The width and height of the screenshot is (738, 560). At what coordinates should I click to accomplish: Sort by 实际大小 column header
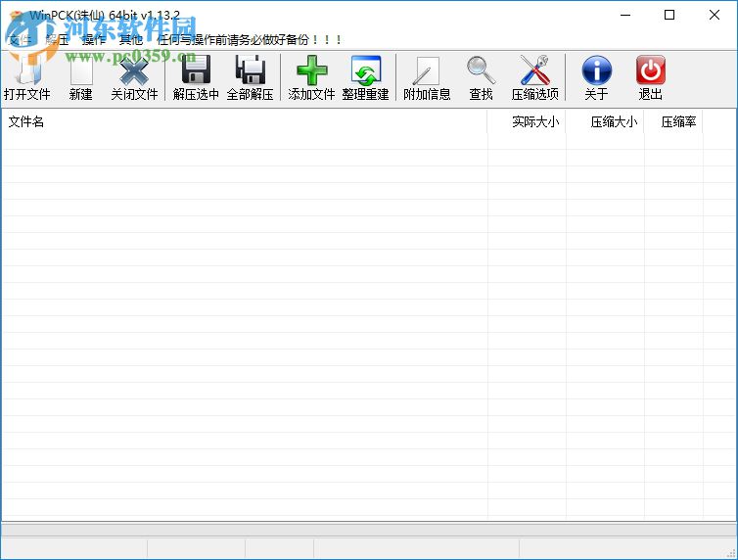(x=527, y=121)
